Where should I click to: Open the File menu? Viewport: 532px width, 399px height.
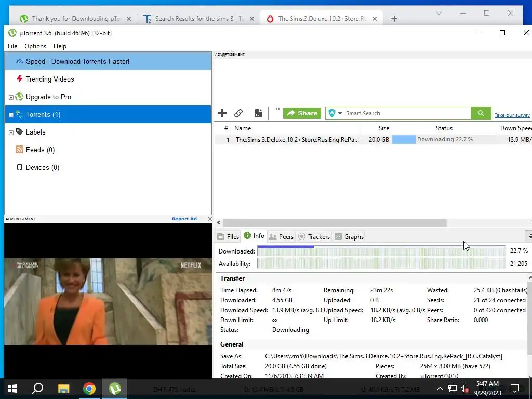tap(12, 46)
